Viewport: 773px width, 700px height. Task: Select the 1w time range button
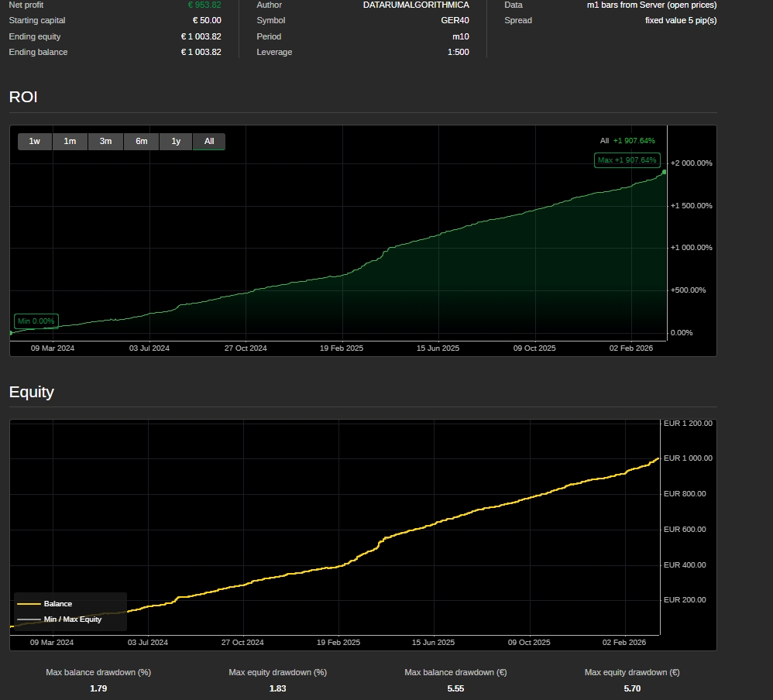click(x=35, y=141)
